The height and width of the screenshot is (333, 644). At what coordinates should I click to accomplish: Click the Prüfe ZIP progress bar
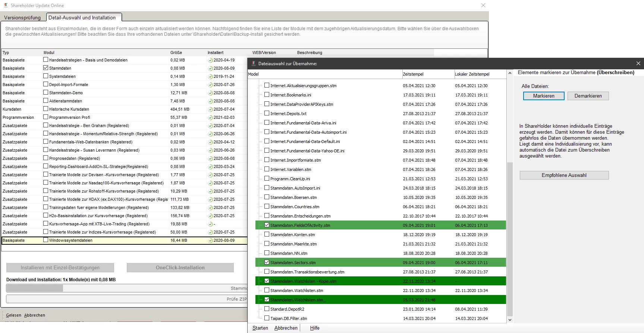coord(127,299)
